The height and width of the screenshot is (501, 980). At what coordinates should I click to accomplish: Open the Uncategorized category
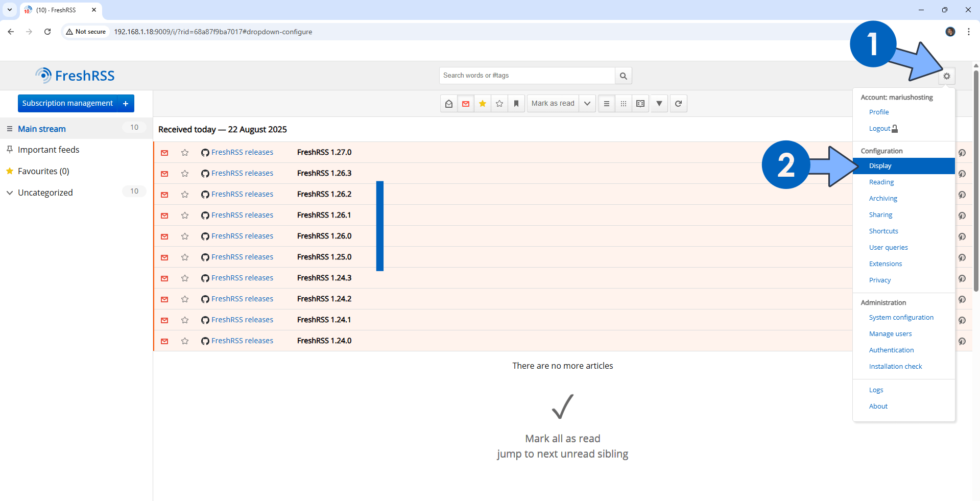click(x=45, y=193)
